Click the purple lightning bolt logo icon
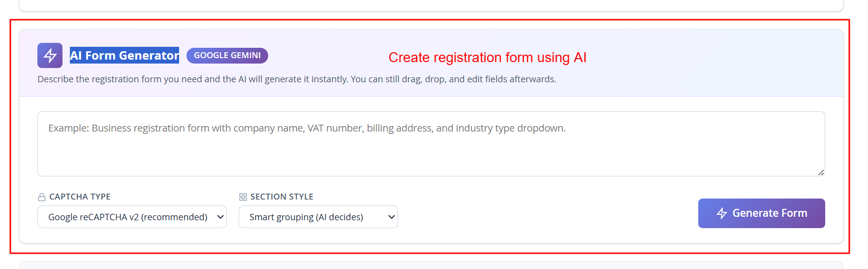The height and width of the screenshot is (269, 868). (x=50, y=55)
